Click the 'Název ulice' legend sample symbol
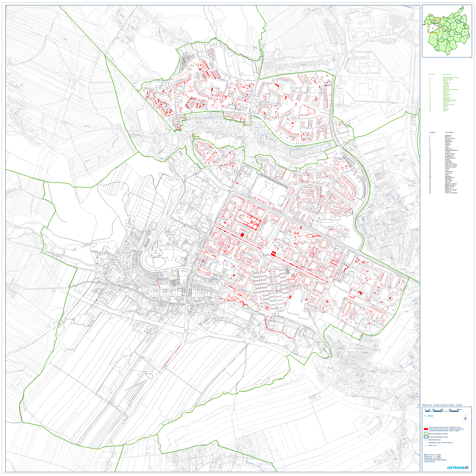 tap(426, 445)
